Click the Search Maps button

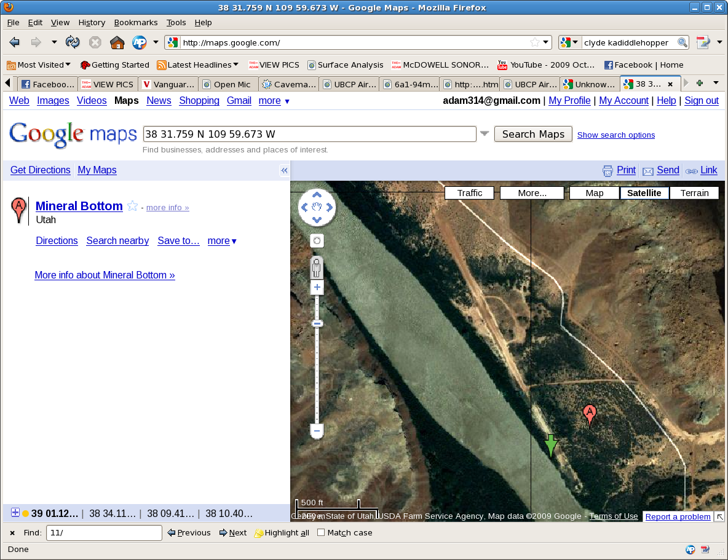pos(533,134)
